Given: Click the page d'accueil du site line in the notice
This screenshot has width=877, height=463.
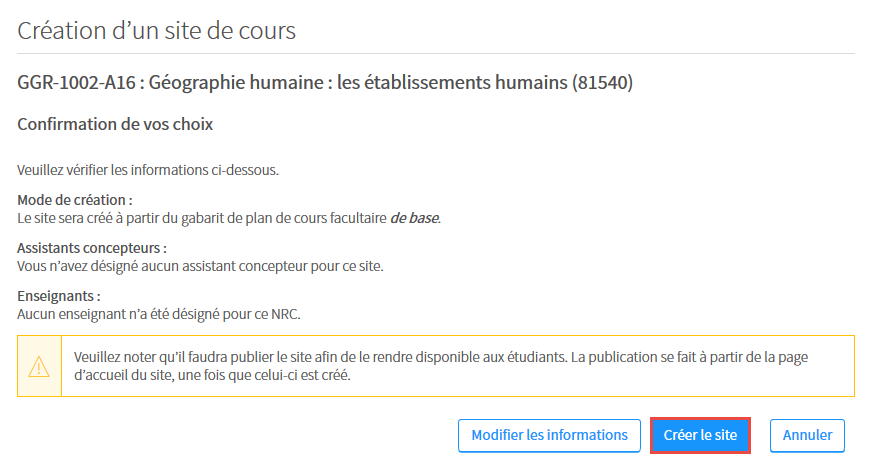Looking at the screenshot, I should [x=213, y=375].
